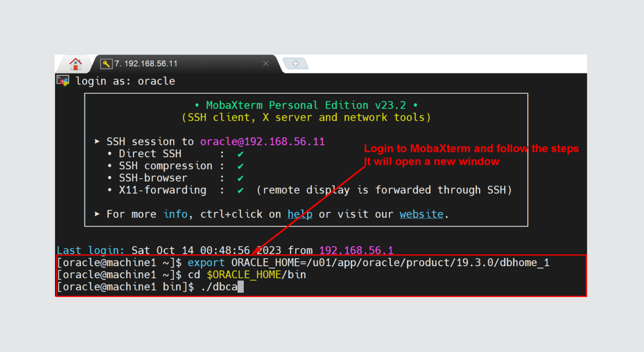Click the yellow key icon on the session tab
The width and height of the screenshot is (644, 352).
click(x=107, y=63)
